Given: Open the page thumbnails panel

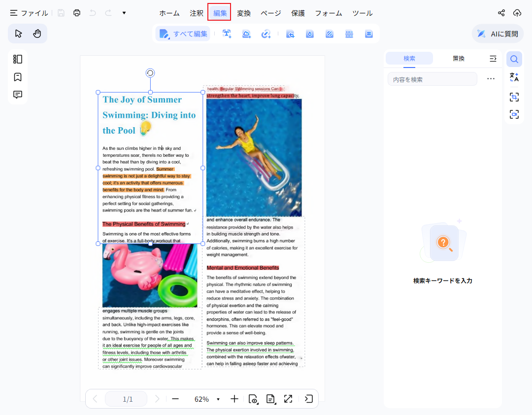Looking at the screenshot, I should 18,59.
